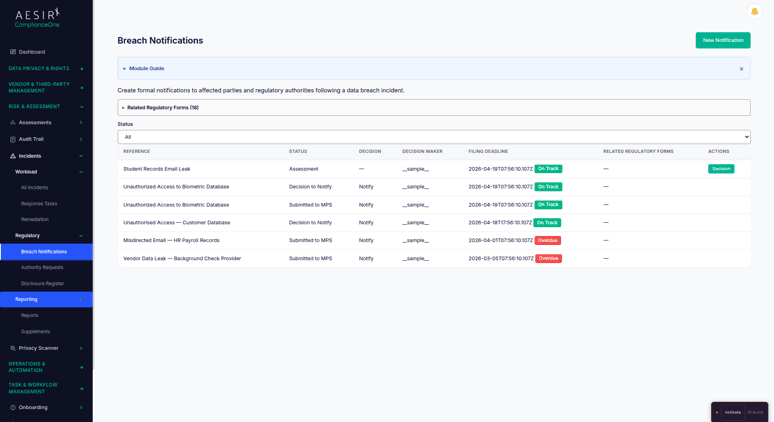Expand the Data Privacy & Rights section
The height and width of the screenshot is (422, 774).
(81, 69)
